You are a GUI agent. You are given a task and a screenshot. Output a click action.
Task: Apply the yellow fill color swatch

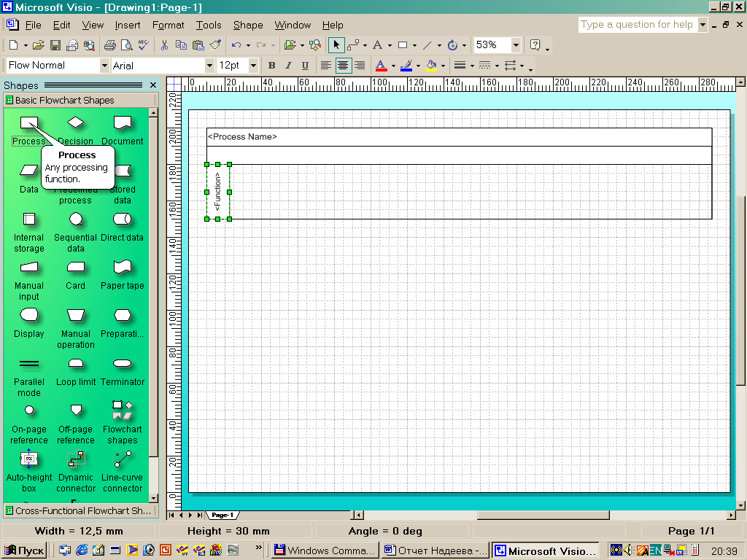[x=431, y=65]
